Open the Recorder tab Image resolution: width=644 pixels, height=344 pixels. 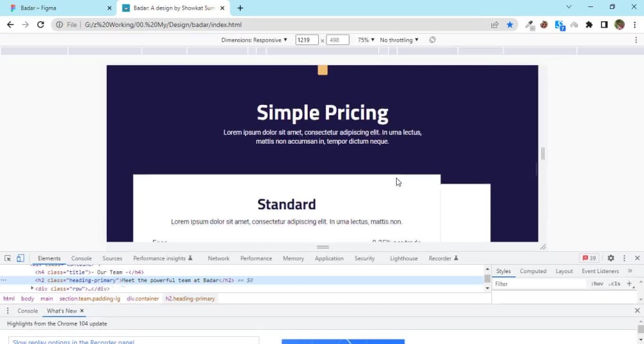443,258
